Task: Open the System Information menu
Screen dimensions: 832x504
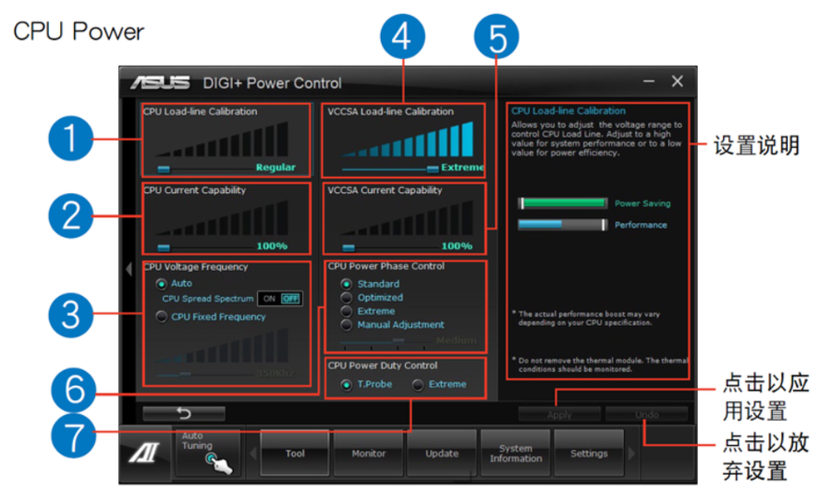Action: (x=515, y=453)
